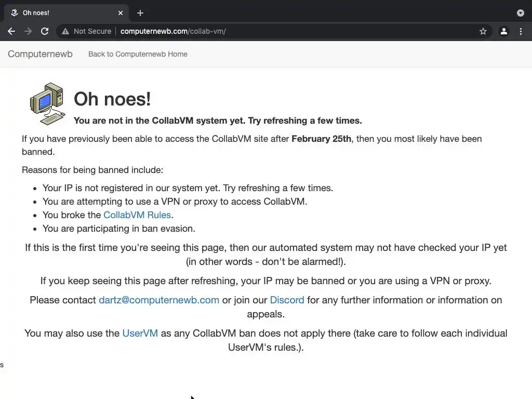Click the retro computer image
Image resolution: width=532 pixels, height=399 pixels.
click(47, 103)
